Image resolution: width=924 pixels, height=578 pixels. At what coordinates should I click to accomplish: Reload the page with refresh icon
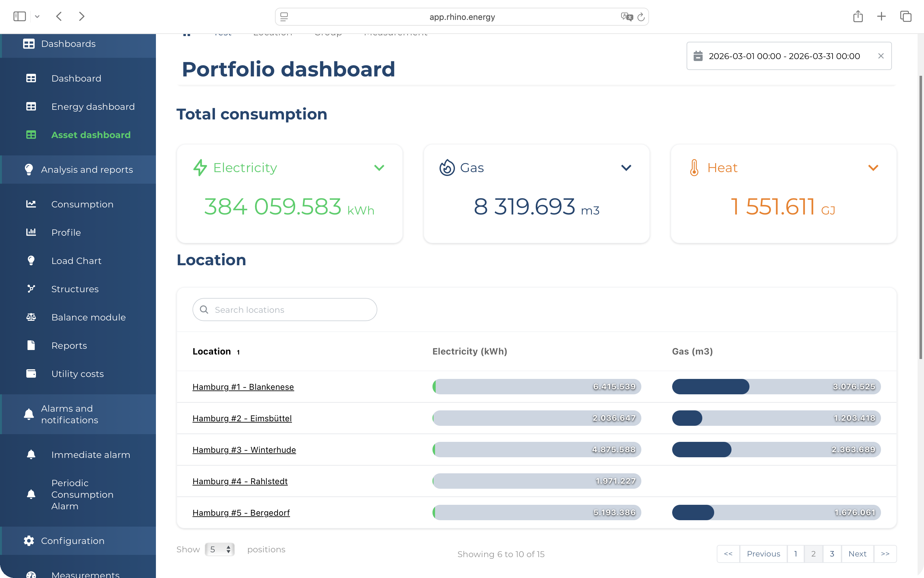tap(641, 17)
